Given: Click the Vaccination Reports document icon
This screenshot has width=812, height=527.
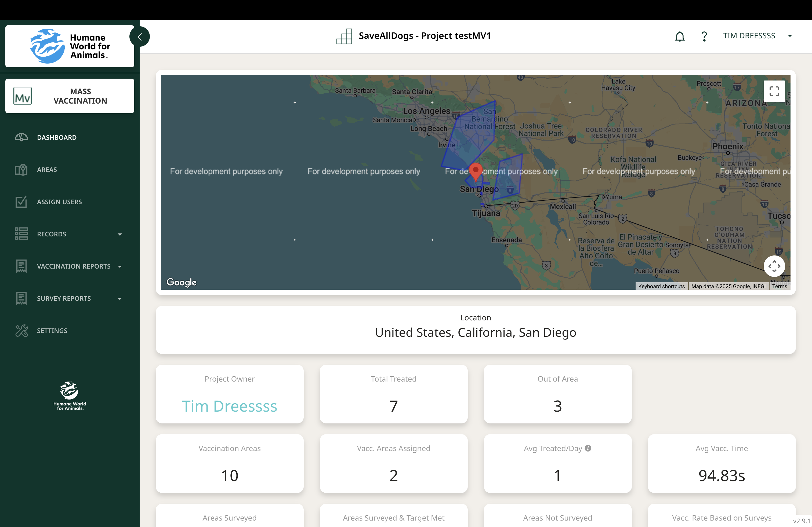Looking at the screenshot, I should point(21,266).
